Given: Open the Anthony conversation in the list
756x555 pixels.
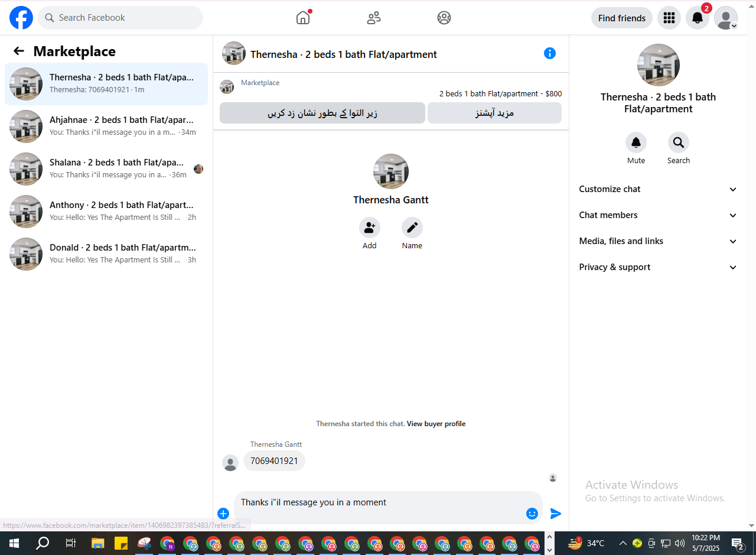Looking at the screenshot, I should click(x=106, y=212).
